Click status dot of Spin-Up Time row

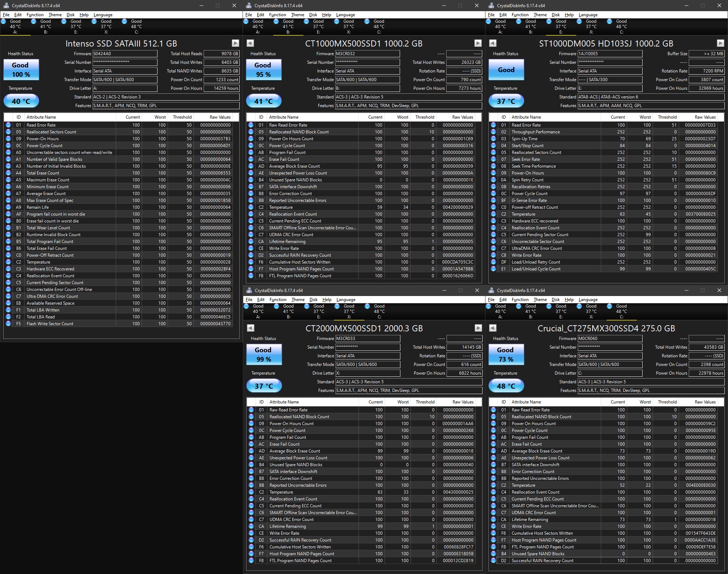coord(493,139)
